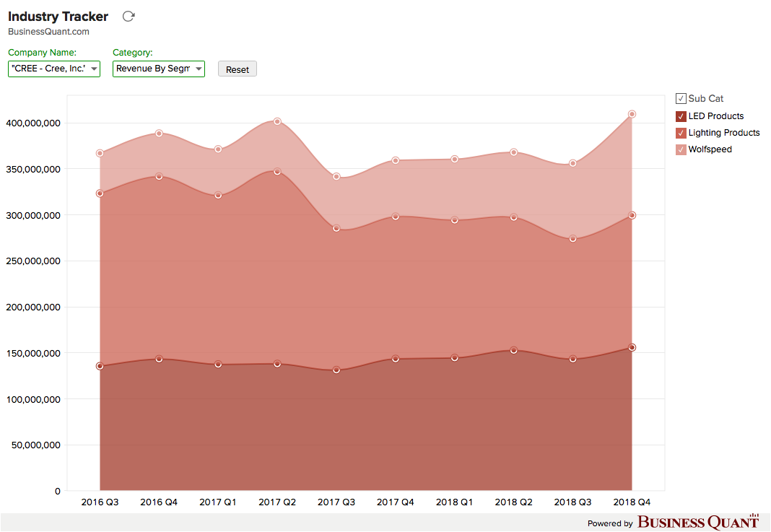Click the LED Products point at 2018 Q2
The width and height of the screenshot is (771, 532).
tap(514, 351)
